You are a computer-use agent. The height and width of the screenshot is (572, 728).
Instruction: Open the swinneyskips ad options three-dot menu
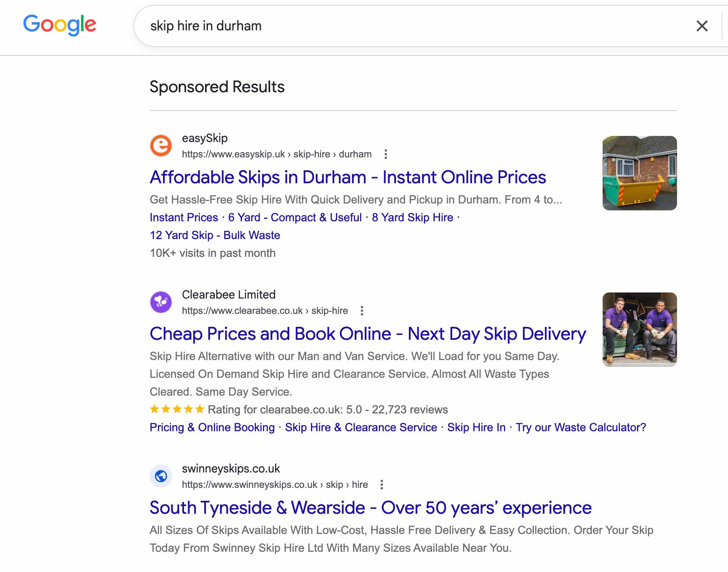[x=382, y=485]
